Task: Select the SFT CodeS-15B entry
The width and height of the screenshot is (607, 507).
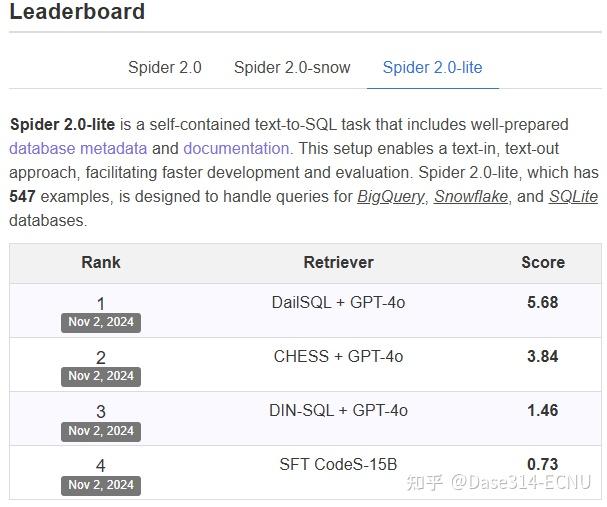Action: click(338, 464)
